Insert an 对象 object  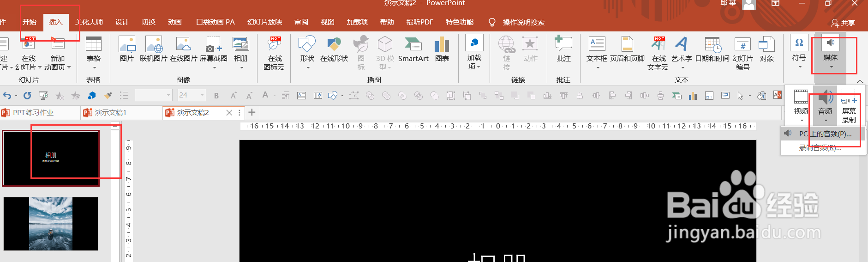pyautogui.click(x=766, y=49)
